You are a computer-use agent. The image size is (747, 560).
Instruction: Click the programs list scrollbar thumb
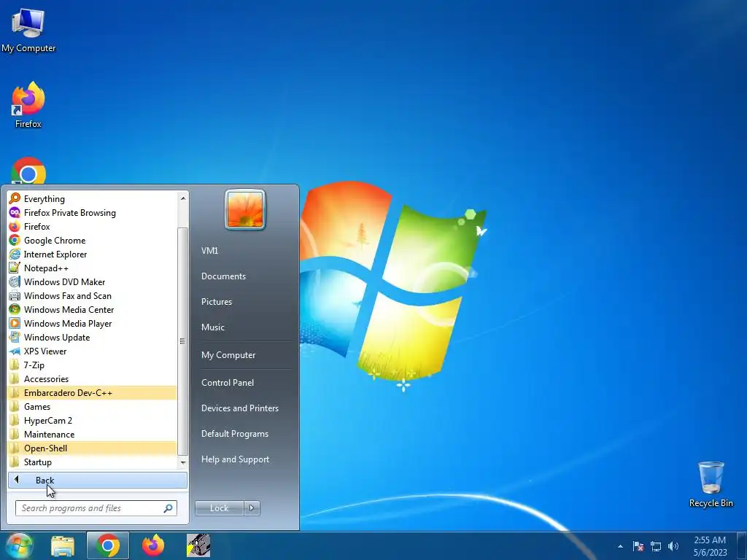tap(182, 341)
